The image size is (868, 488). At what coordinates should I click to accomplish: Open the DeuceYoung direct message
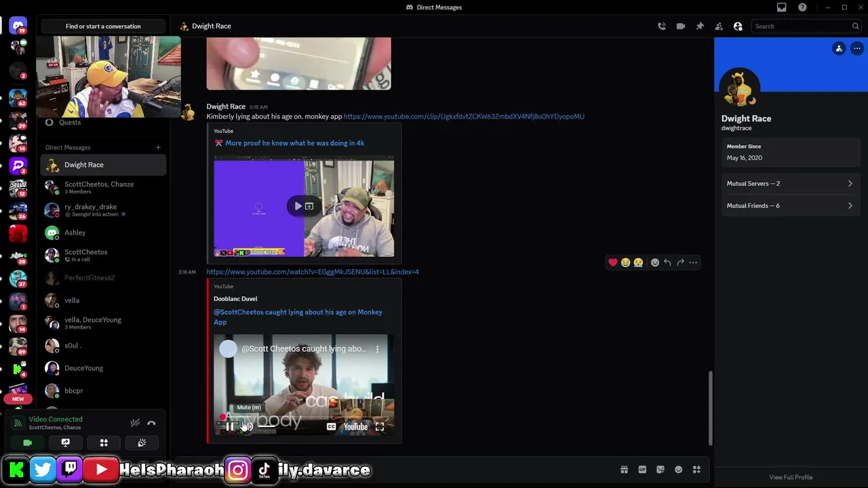[x=103, y=368]
